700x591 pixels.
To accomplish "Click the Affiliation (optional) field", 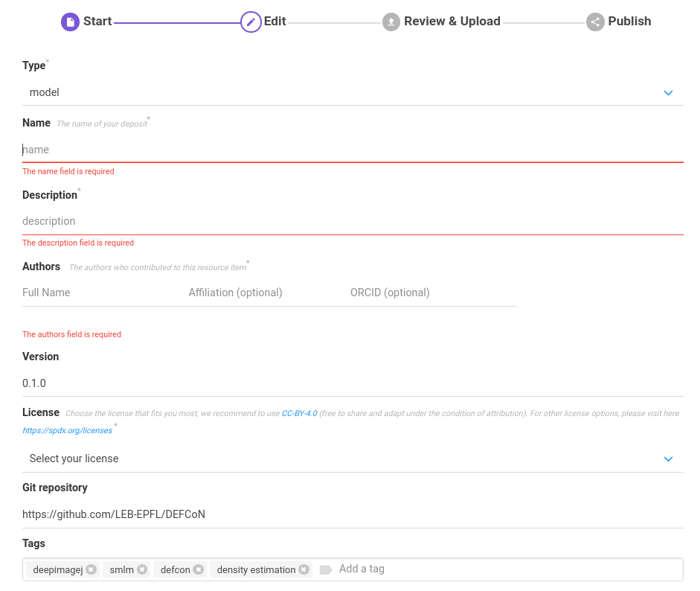I will click(x=267, y=293).
